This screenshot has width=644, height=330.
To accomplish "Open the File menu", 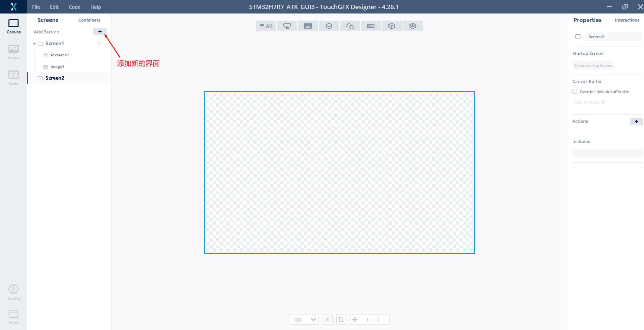I will [x=36, y=7].
